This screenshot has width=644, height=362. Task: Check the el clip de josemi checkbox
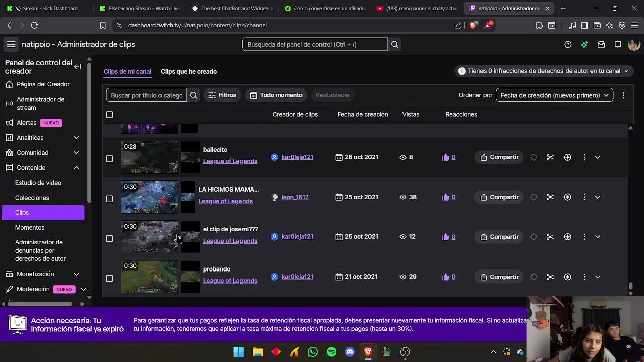click(x=109, y=238)
